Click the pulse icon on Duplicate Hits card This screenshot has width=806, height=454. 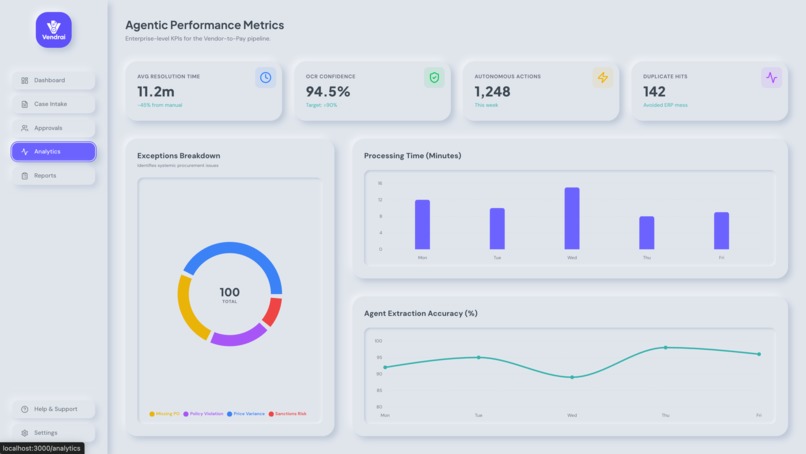772,78
